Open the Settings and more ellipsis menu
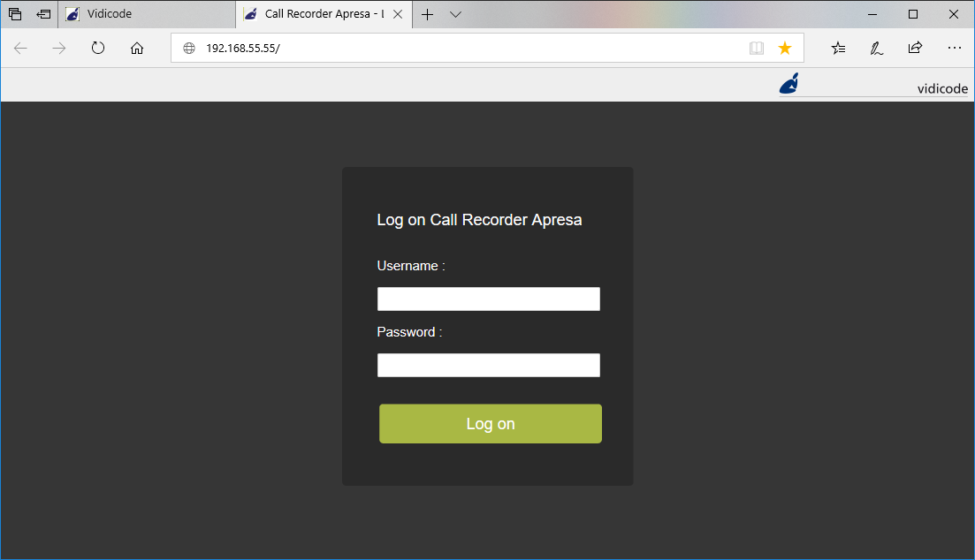Viewport: 975px width, 560px height. pyautogui.click(x=955, y=48)
